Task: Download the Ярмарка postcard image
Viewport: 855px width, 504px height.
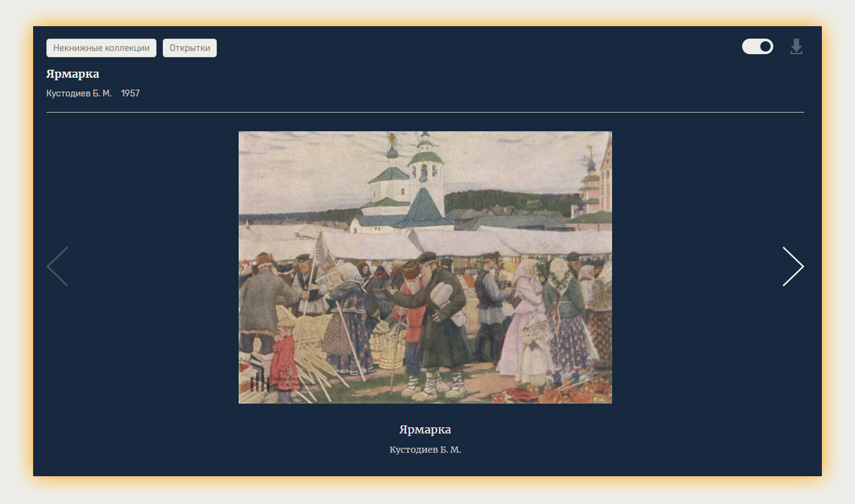Action: pos(796,47)
